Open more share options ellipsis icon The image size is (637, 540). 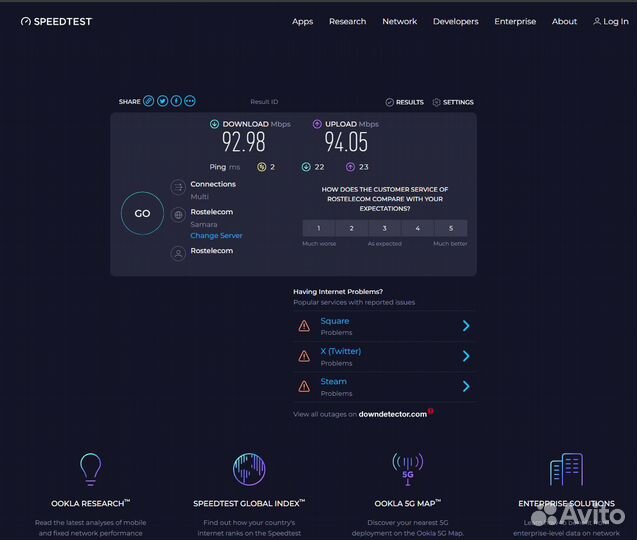(190, 101)
